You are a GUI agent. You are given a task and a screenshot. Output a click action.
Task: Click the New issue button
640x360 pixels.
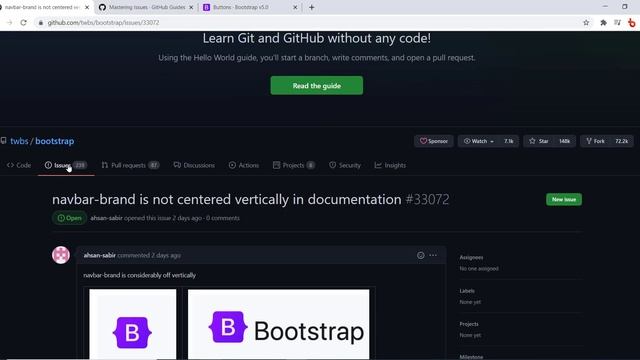pos(564,199)
